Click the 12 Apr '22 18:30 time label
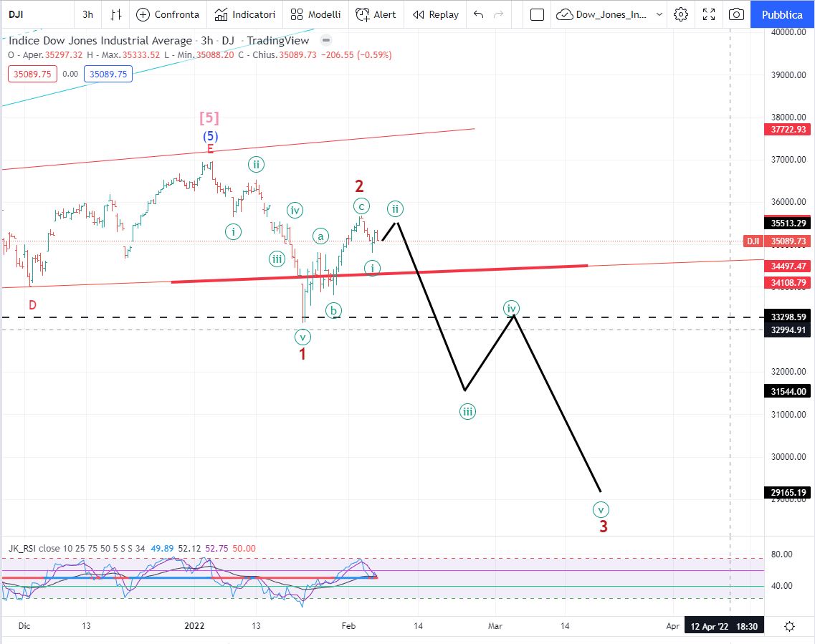Image resolution: width=815 pixels, height=644 pixels. click(x=724, y=626)
